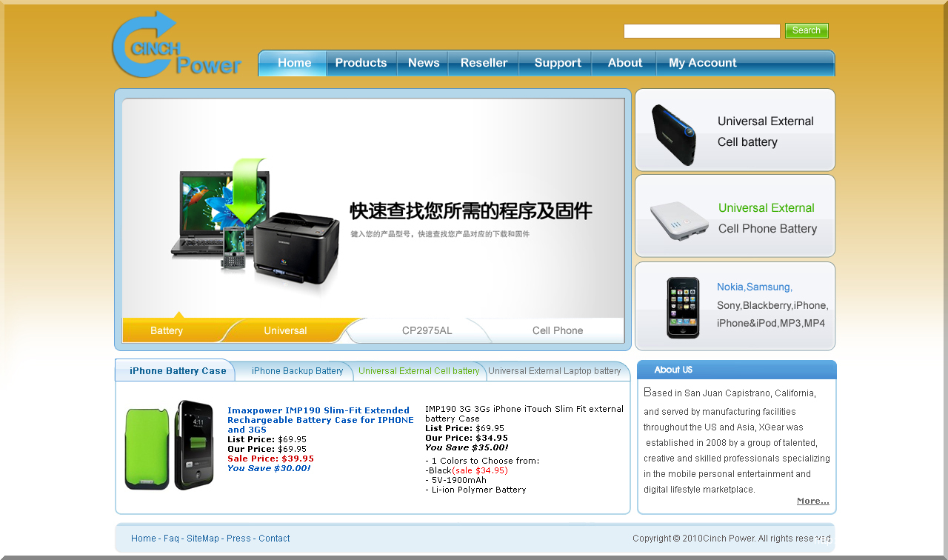Click the white cell phone battery image
Screen dimensions: 948x560
[679, 219]
